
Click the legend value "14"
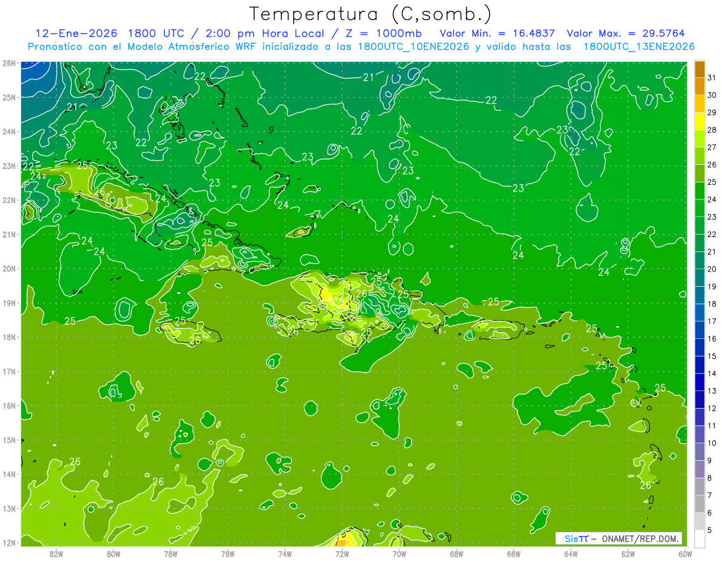pos(712,373)
